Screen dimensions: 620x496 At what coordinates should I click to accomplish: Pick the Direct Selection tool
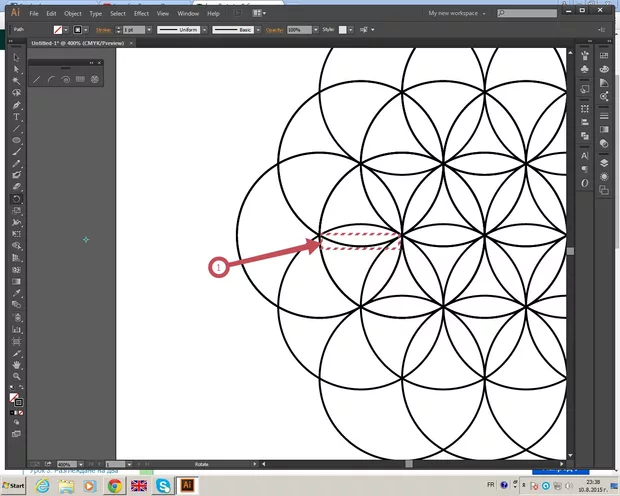pyautogui.click(x=17, y=68)
